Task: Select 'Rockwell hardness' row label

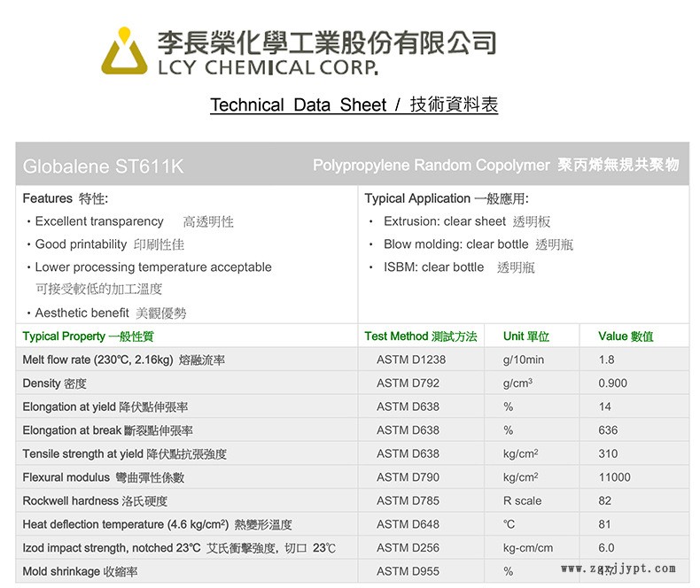Action: click(x=95, y=501)
